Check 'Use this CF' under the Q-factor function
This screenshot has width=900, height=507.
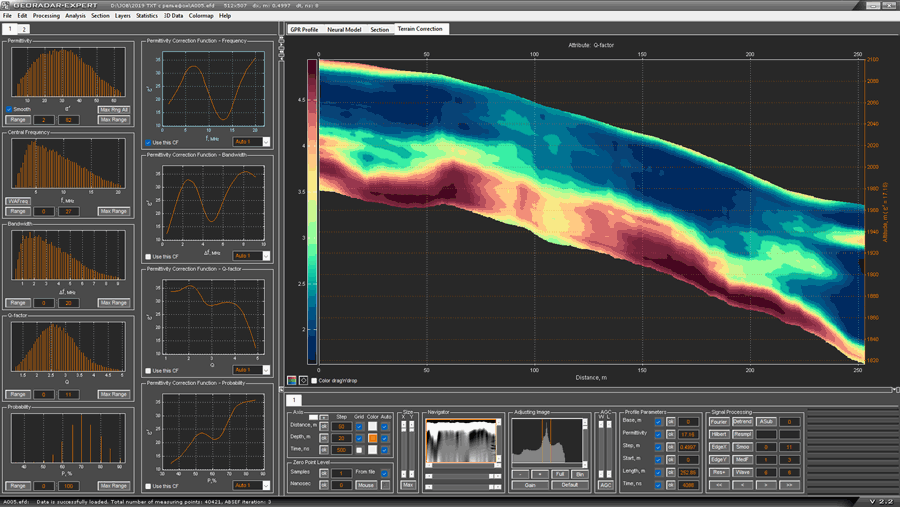pos(149,370)
